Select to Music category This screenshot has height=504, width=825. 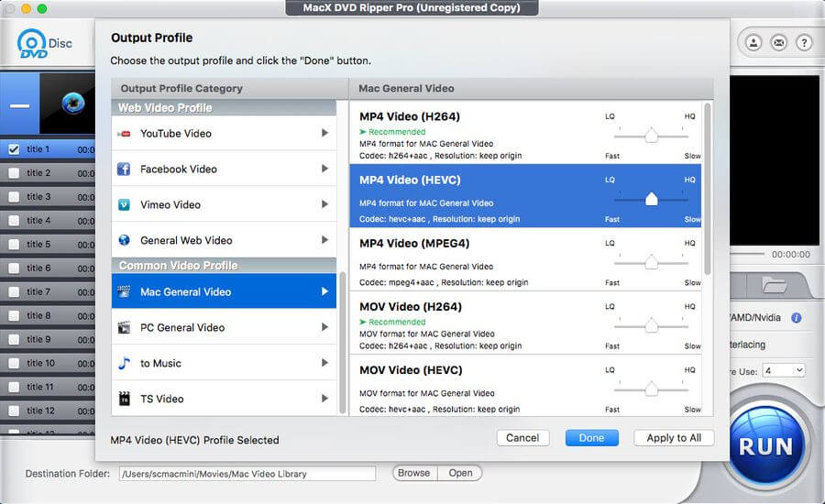click(x=224, y=363)
